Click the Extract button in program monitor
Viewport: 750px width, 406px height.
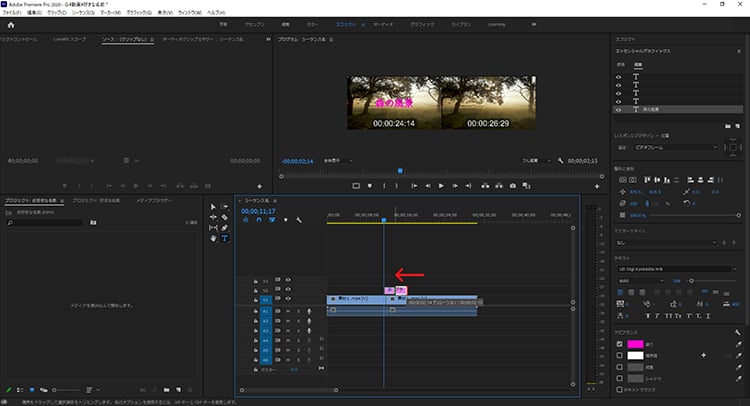[499, 186]
